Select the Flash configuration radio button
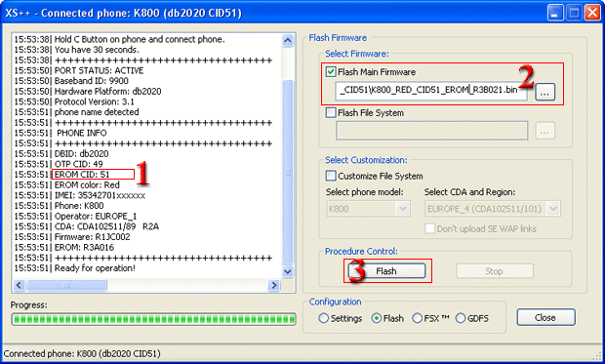This screenshot has height=364, width=605. point(377,318)
